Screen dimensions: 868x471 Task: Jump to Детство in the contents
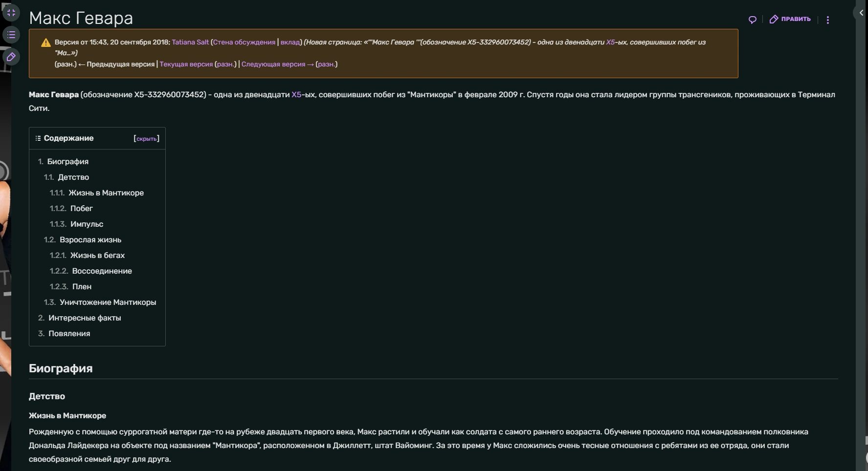(73, 177)
